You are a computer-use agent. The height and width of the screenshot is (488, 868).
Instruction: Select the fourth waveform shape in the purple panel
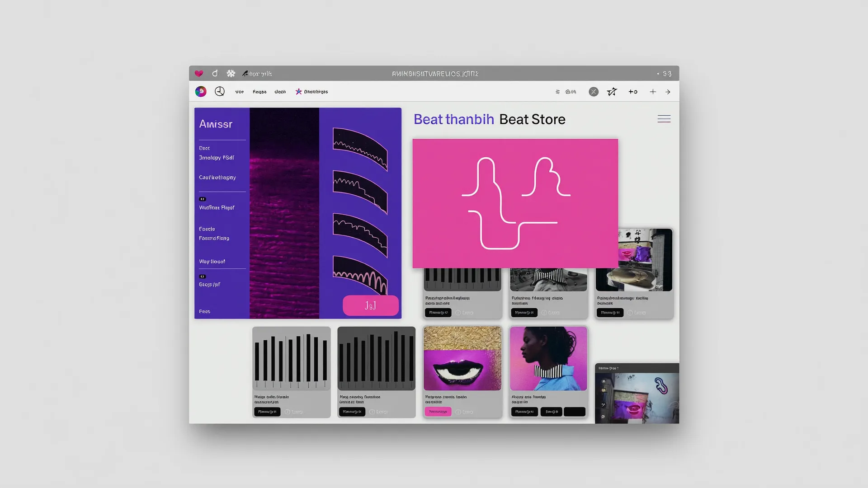[x=360, y=275]
